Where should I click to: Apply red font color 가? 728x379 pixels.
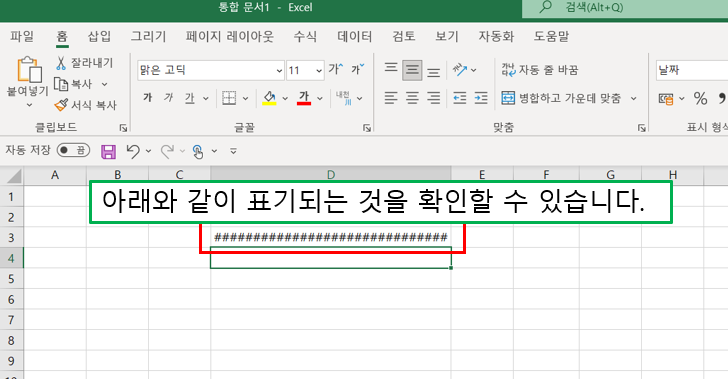click(304, 98)
